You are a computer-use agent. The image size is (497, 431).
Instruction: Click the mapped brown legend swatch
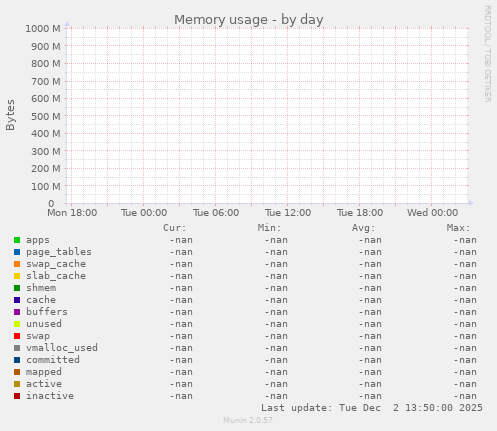[17, 372]
